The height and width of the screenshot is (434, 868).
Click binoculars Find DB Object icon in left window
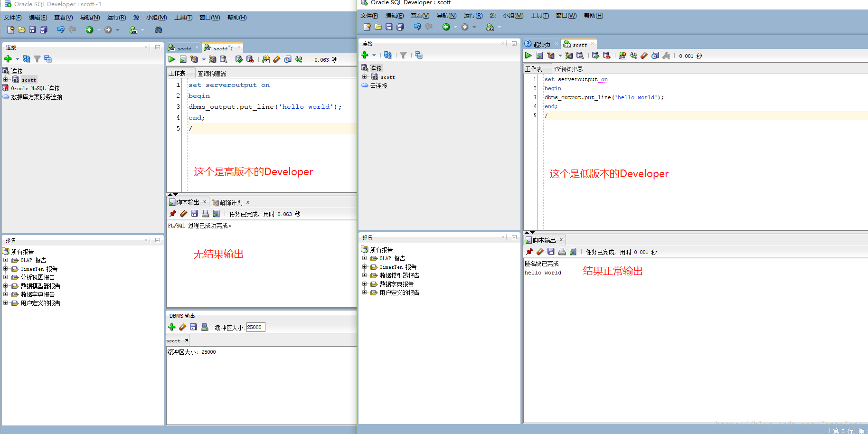[x=159, y=30]
